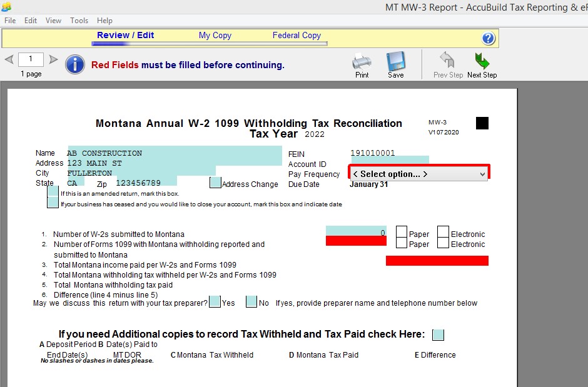Open the Pay Frequency Select option dropdown

pos(419,174)
